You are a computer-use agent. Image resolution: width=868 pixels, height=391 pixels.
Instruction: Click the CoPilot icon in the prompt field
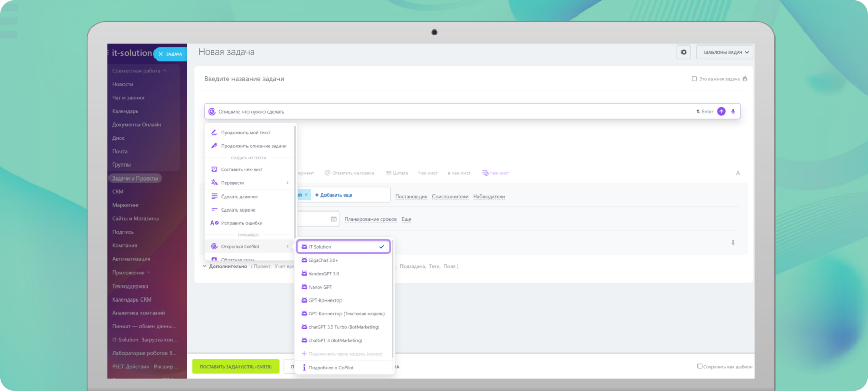pos(212,112)
